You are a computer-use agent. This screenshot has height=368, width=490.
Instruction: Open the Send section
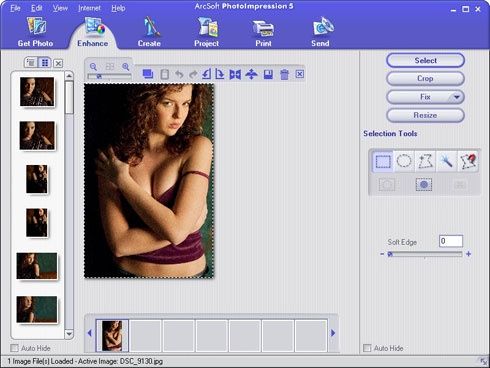(x=321, y=32)
